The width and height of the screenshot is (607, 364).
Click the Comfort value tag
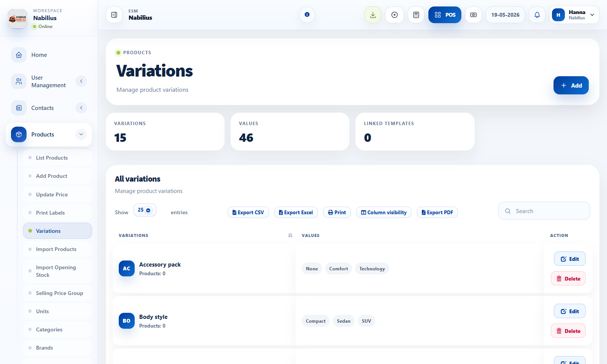point(338,268)
